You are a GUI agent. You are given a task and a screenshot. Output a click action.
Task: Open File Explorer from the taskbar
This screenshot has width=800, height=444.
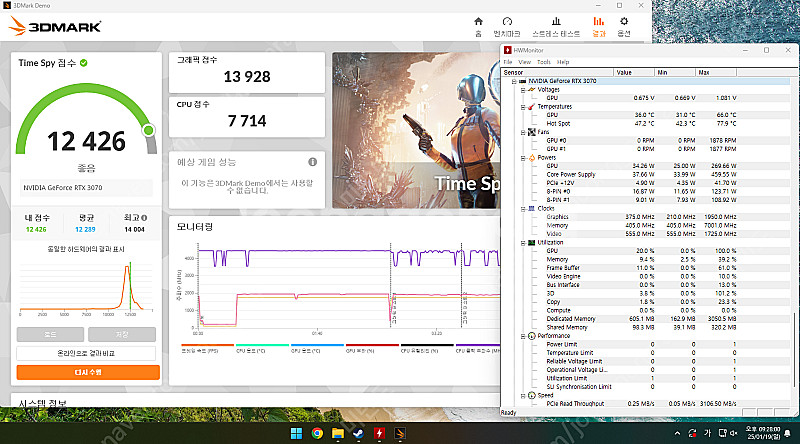pos(338,433)
